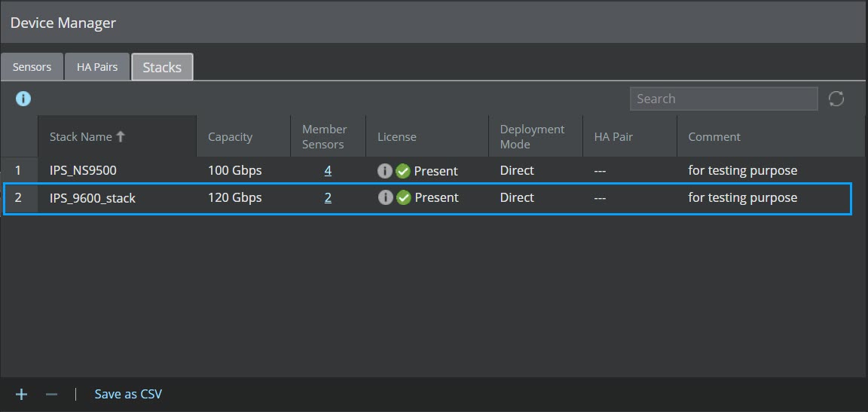Screen dimensions: 868x412
Task: Click into the Search field
Action: tap(723, 99)
